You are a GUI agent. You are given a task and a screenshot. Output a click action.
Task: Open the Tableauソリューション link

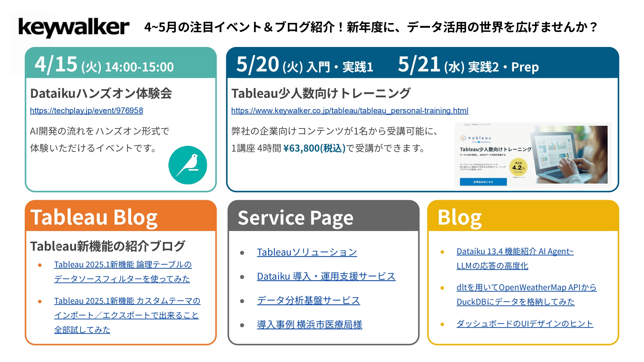click(307, 252)
